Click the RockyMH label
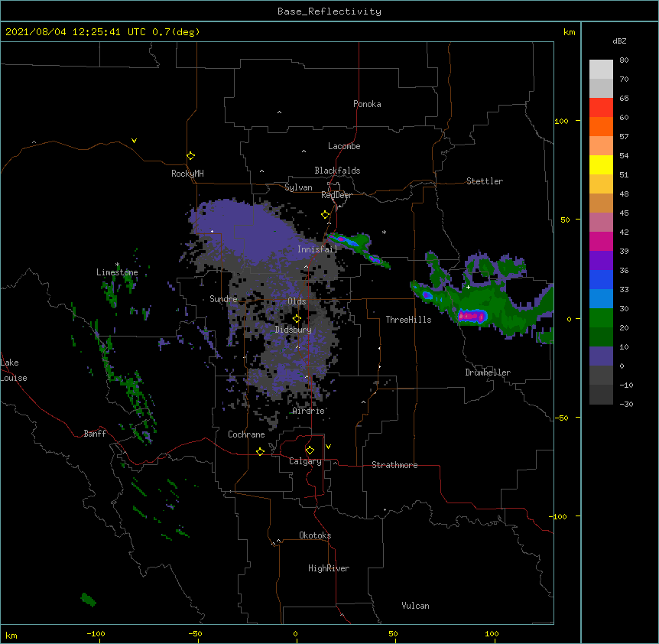This screenshot has width=659, height=644. pyautogui.click(x=187, y=174)
